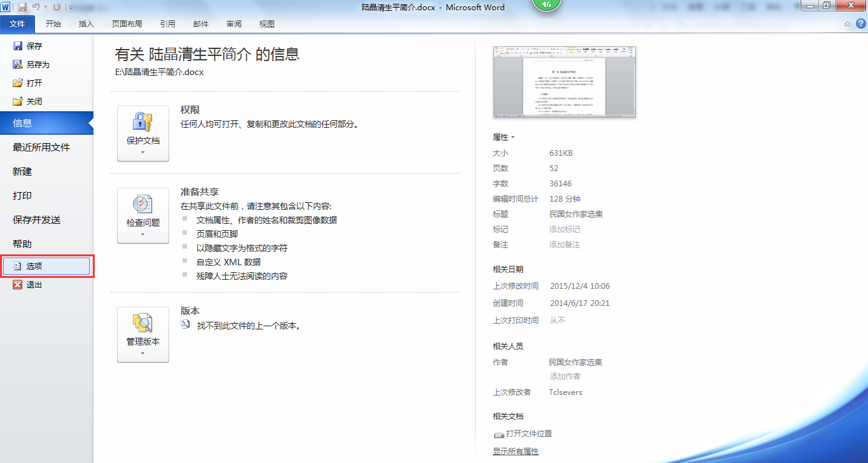Click the page count value 52
Image resolution: width=868 pixels, height=463 pixels.
[554, 169]
